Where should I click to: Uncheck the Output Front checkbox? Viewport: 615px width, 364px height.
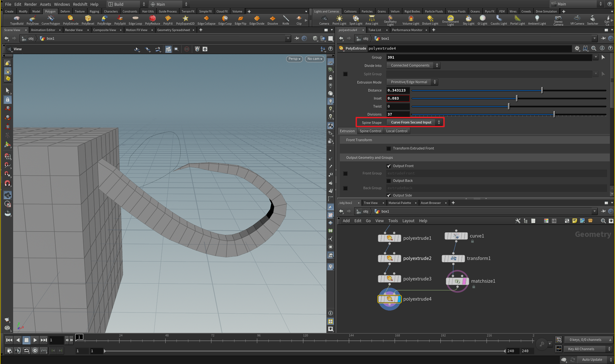[x=389, y=166]
